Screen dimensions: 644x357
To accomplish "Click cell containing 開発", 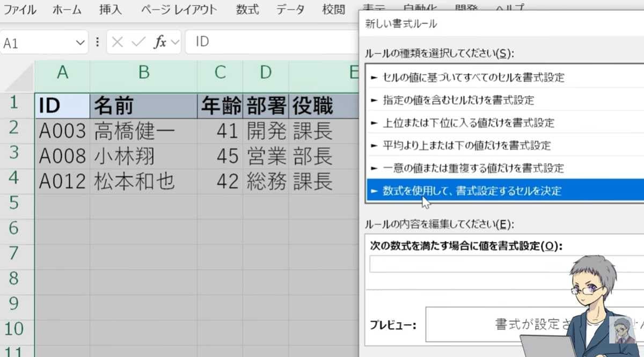I will 266,131.
